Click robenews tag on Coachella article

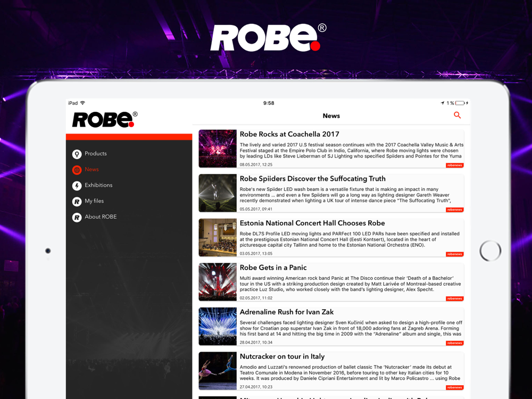coord(455,165)
